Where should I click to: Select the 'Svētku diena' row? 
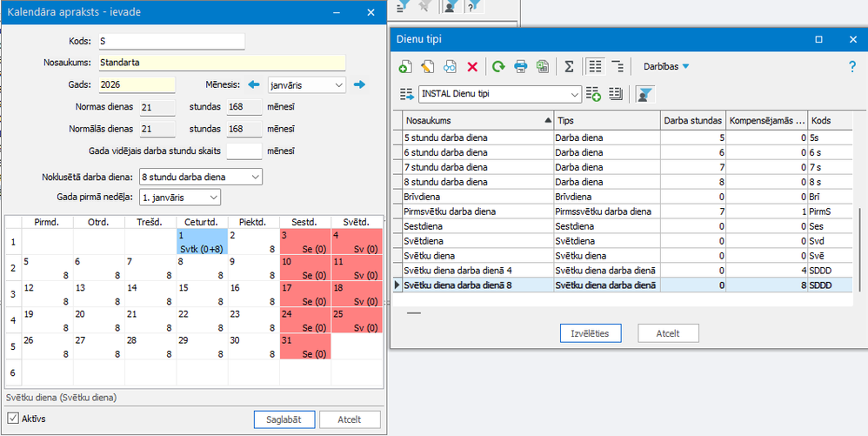coord(623,256)
